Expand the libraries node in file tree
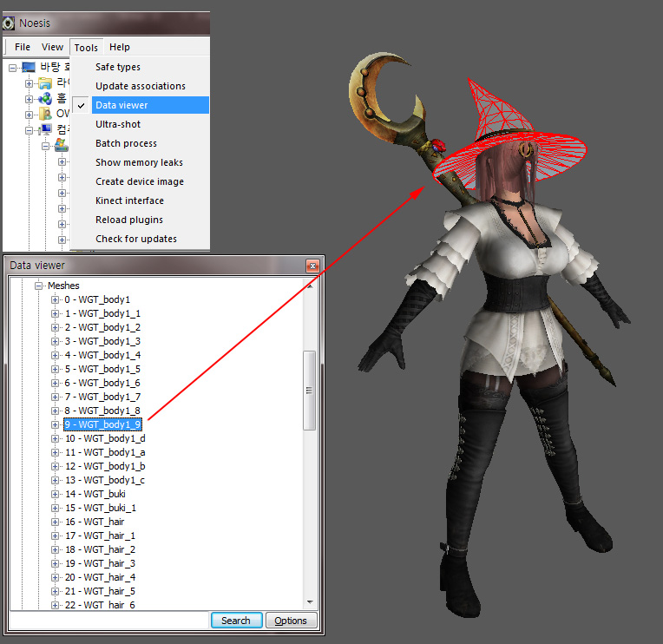Image resolution: width=663 pixels, height=644 pixels. tap(29, 83)
